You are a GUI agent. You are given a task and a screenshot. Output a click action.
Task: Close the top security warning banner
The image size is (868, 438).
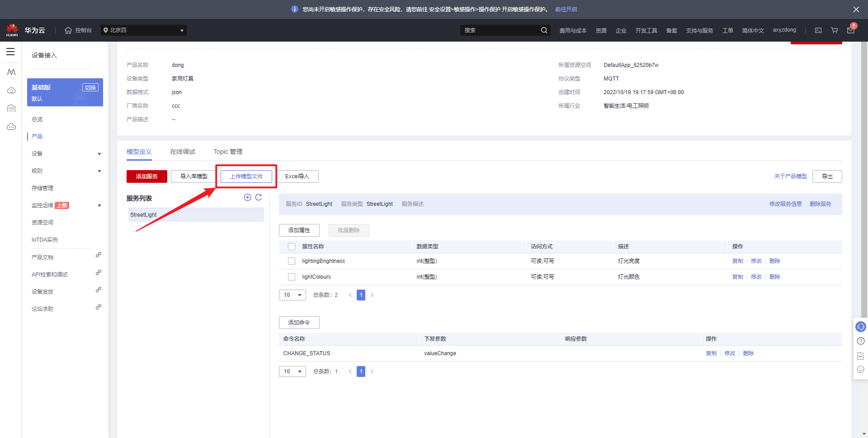click(856, 9)
